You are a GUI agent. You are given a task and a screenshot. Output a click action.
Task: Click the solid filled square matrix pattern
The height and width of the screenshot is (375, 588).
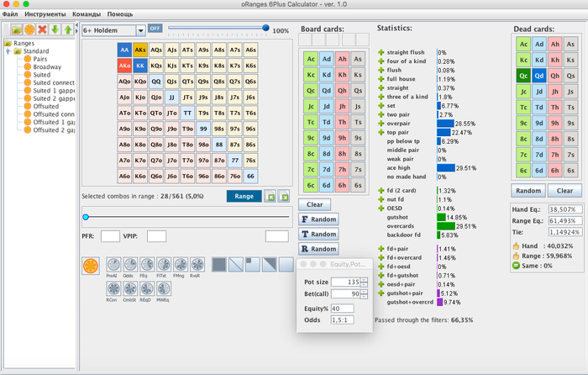click(219, 264)
